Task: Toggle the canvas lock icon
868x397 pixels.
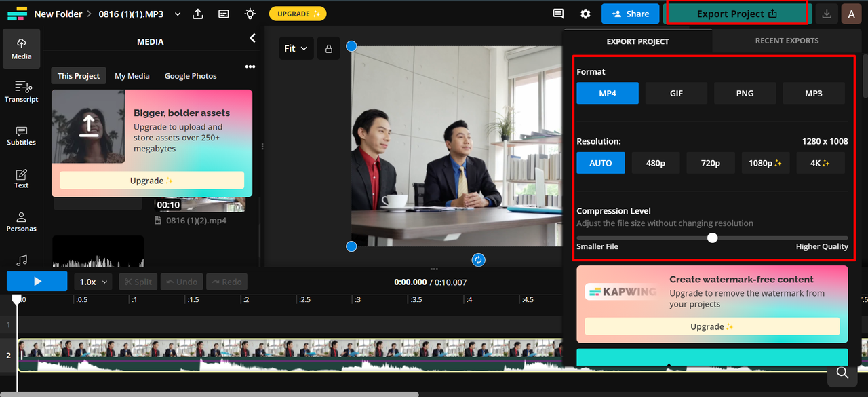Action: [x=329, y=48]
